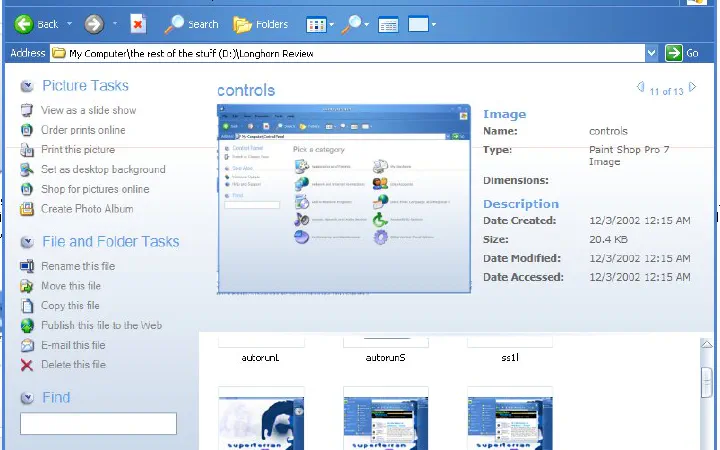The image size is (720, 450).
Task: Open the Views dropdown arrow
Action: click(x=332, y=24)
